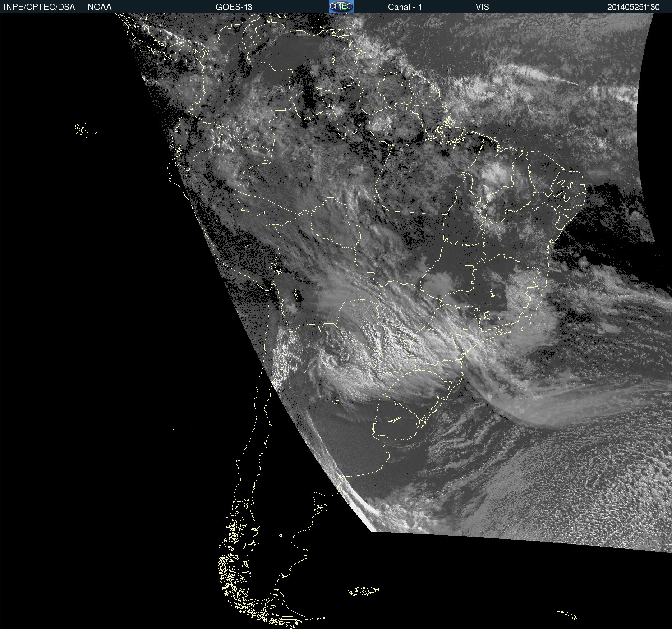Click the Canal - 1 label
This screenshot has height=629, width=672.
tap(405, 7)
